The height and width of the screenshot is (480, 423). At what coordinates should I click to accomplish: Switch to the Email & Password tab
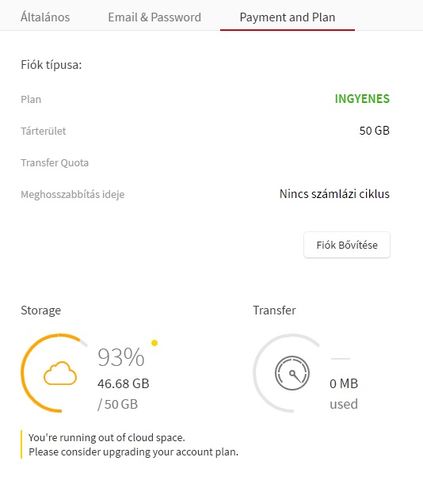(x=154, y=17)
